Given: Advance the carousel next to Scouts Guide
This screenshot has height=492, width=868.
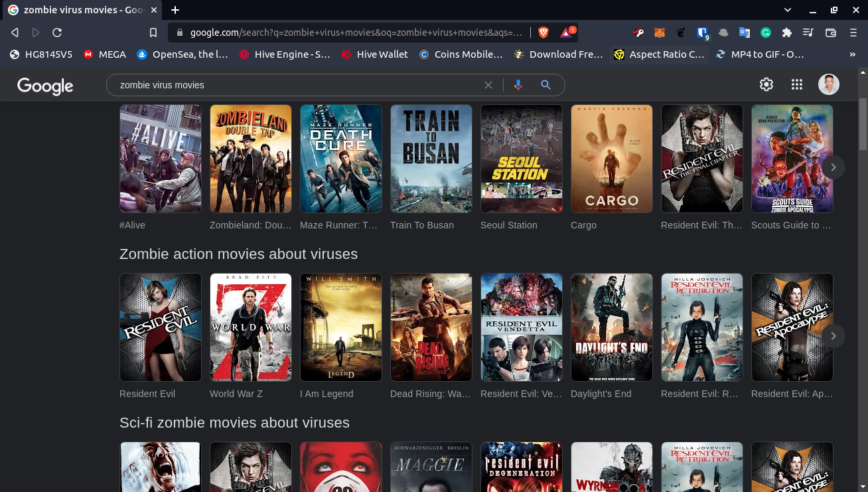Looking at the screenshot, I should (x=833, y=167).
